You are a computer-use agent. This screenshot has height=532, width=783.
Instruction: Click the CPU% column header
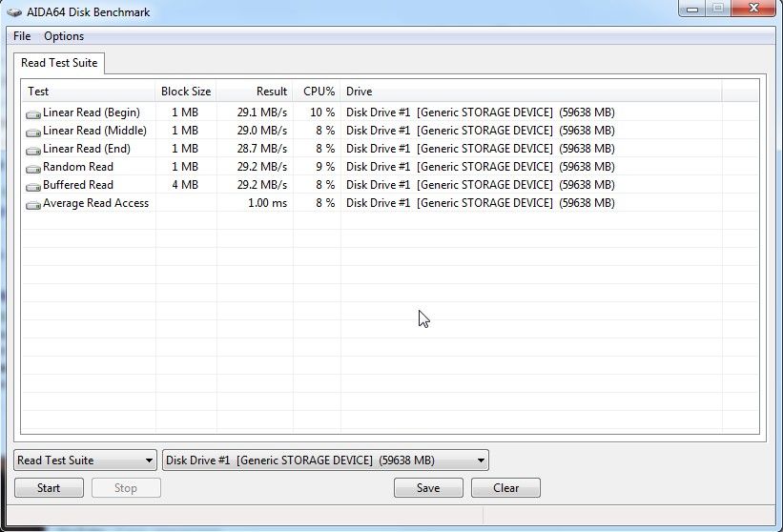point(318,92)
